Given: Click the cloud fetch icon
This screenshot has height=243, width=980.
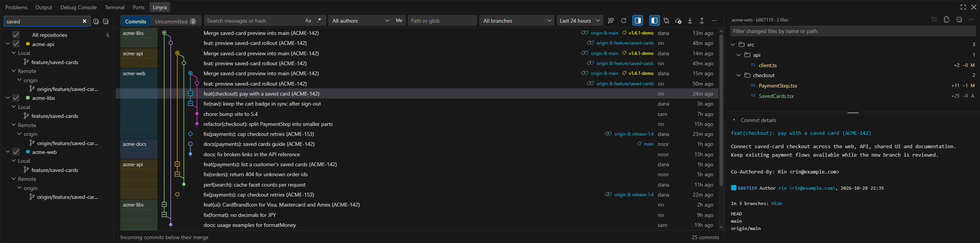Looking at the screenshot, I should click(678, 21).
